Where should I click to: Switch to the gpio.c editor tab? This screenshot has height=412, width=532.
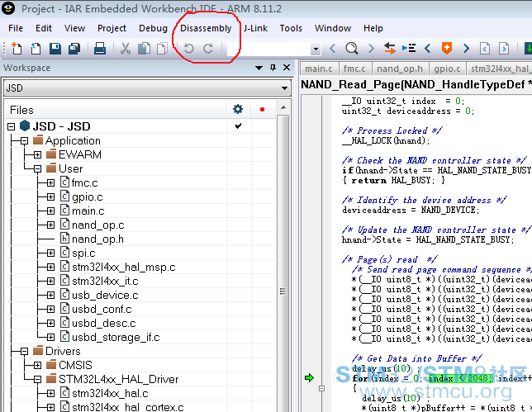click(447, 69)
